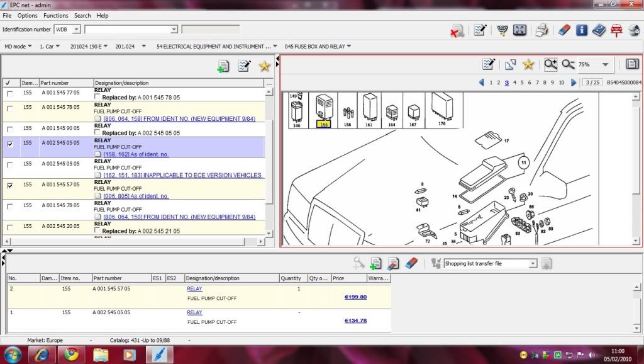Click the blue information icon
This screenshot has height=364, width=644.
582,30
